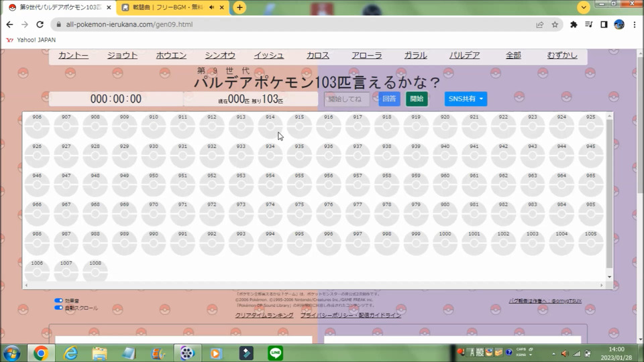Close the 第9世代パルデアポケモン tab
The width and height of the screenshot is (644, 362).
[109, 7]
